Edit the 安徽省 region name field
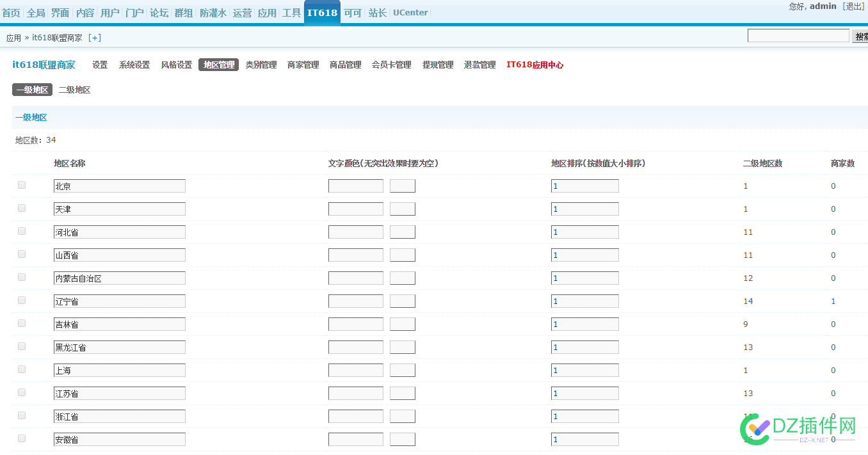The image size is (868, 455). pyautogui.click(x=120, y=439)
